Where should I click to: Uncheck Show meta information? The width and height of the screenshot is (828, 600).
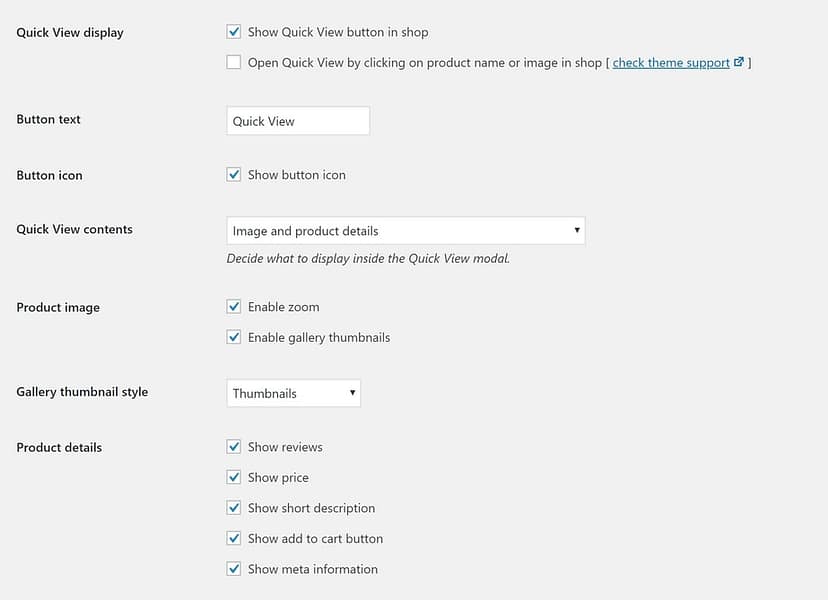point(233,568)
